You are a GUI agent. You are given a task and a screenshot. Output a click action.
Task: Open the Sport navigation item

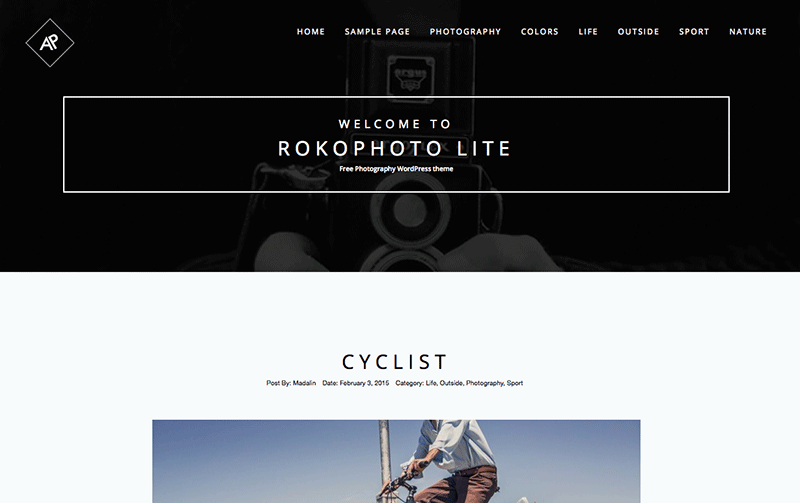pyautogui.click(x=694, y=32)
